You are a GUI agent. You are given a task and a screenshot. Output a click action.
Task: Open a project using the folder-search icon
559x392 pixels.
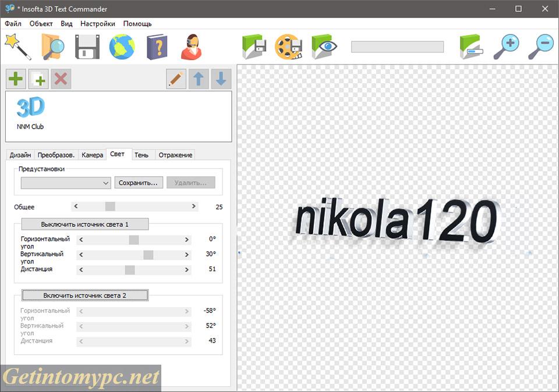point(51,45)
